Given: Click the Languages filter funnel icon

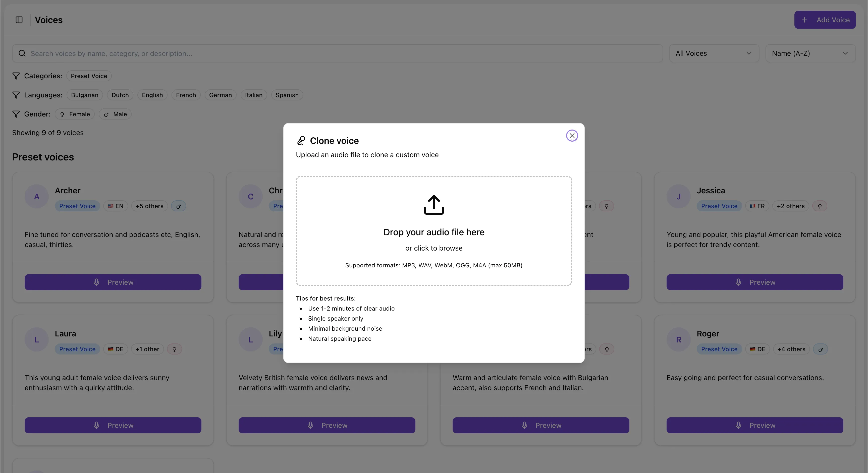Looking at the screenshot, I should (x=16, y=95).
